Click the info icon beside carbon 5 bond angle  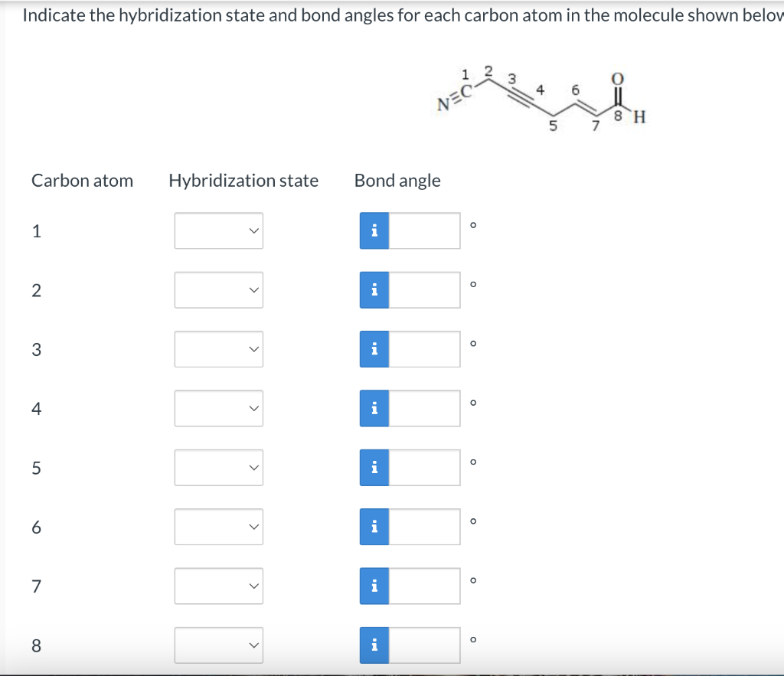374,467
